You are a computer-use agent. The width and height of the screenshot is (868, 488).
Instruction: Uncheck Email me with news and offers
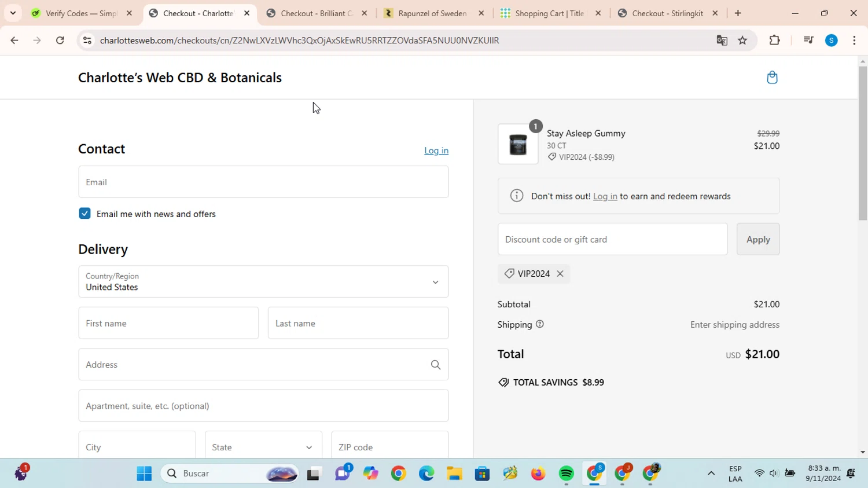coord(85,214)
